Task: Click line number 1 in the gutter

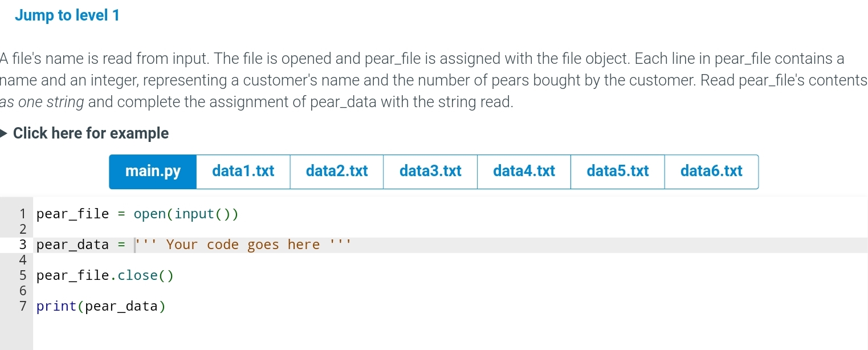Action: 23,213
